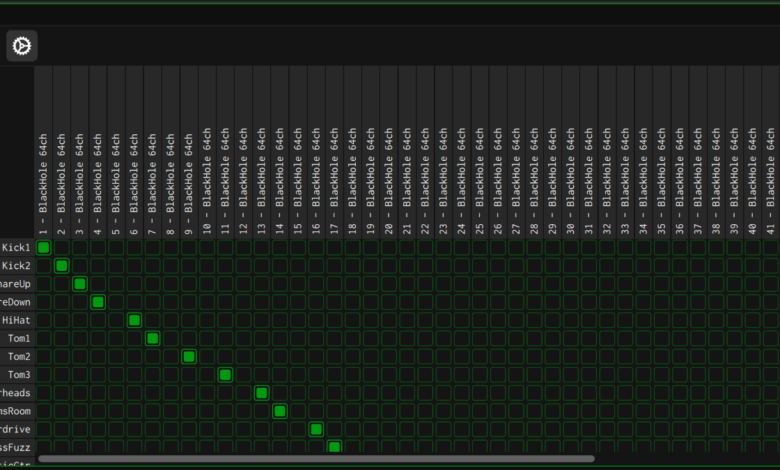Disable Kick1 routing to BlackHole channel 1
The width and height of the screenshot is (780, 470).
pyautogui.click(x=43, y=248)
